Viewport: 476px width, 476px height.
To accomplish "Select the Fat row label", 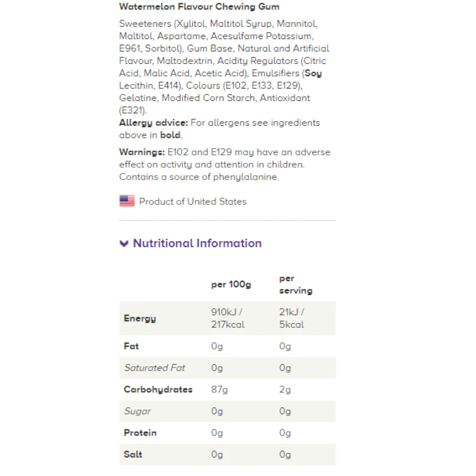I will coord(131,346).
